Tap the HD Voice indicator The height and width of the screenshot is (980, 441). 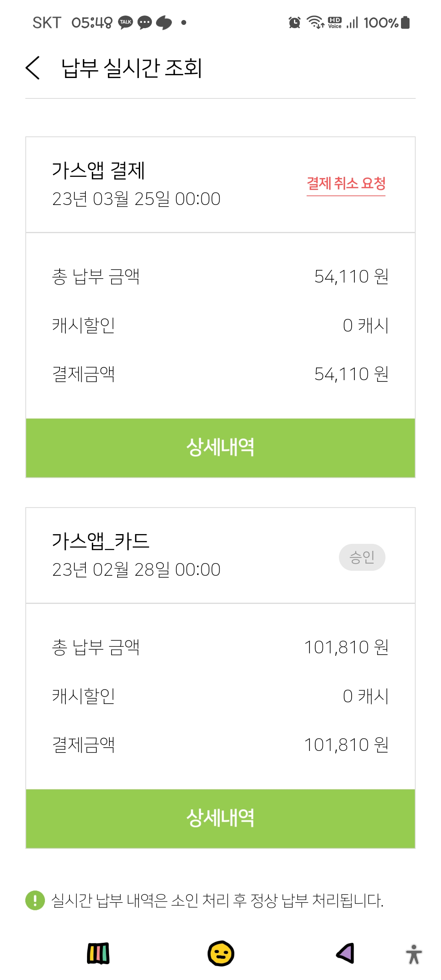(x=335, y=22)
